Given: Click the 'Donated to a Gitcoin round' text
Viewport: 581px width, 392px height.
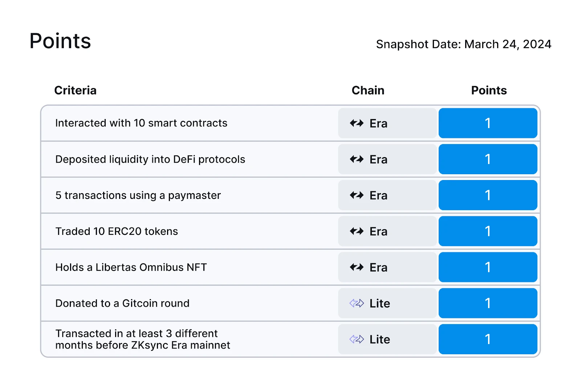Looking at the screenshot, I should (x=122, y=303).
